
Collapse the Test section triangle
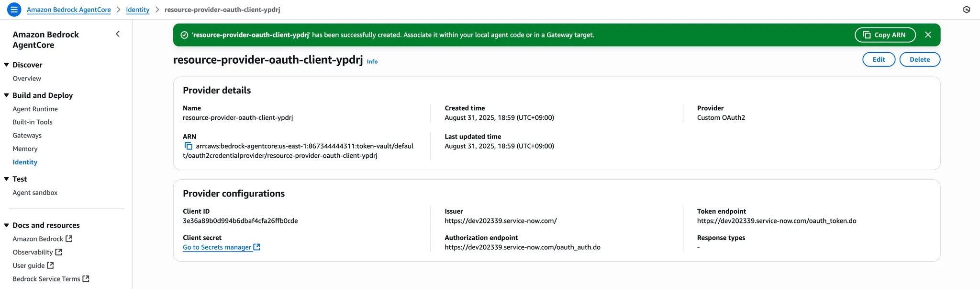[7, 179]
